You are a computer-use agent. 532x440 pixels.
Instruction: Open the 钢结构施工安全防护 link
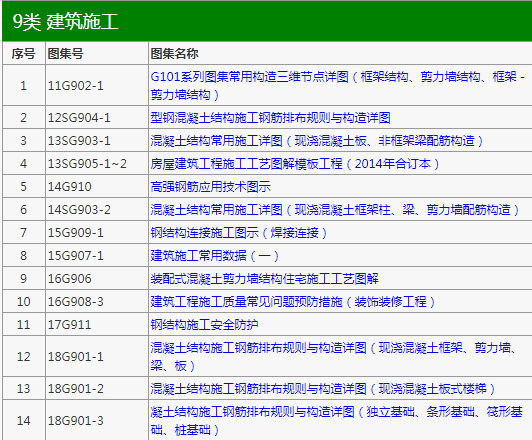(x=204, y=325)
